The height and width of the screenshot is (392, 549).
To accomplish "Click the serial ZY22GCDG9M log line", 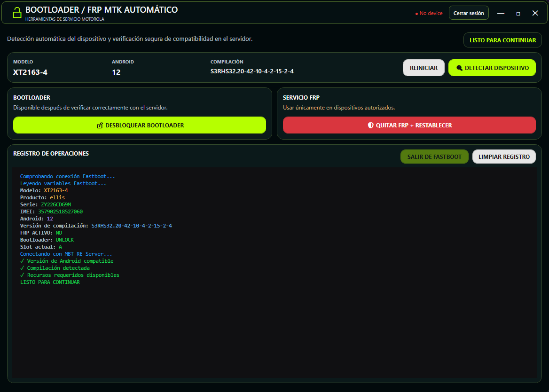I will click(x=46, y=204).
